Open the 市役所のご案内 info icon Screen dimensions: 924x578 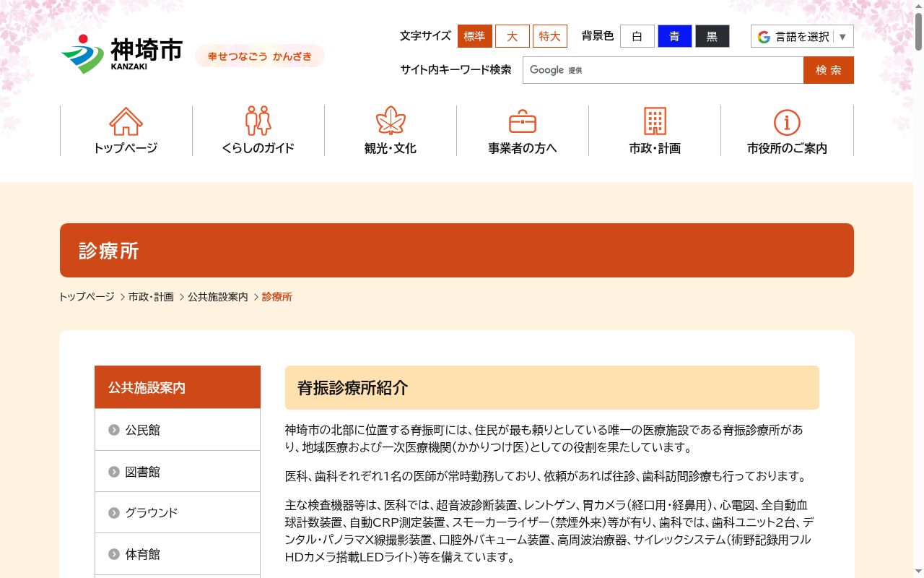tap(787, 122)
